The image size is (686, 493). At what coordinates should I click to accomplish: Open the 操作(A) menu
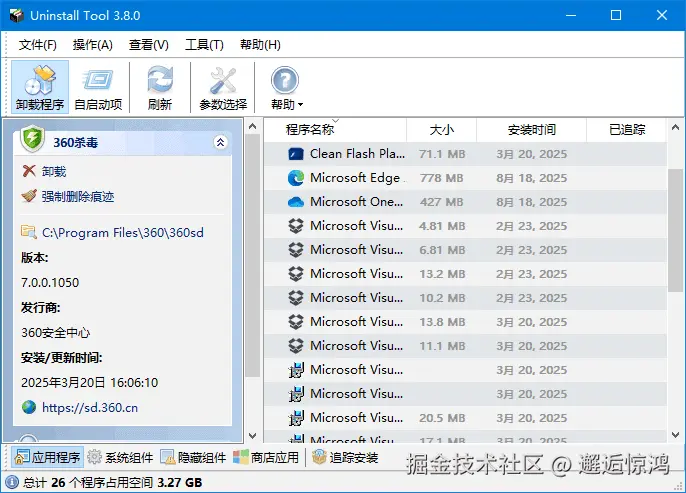click(x=92, y=45)
